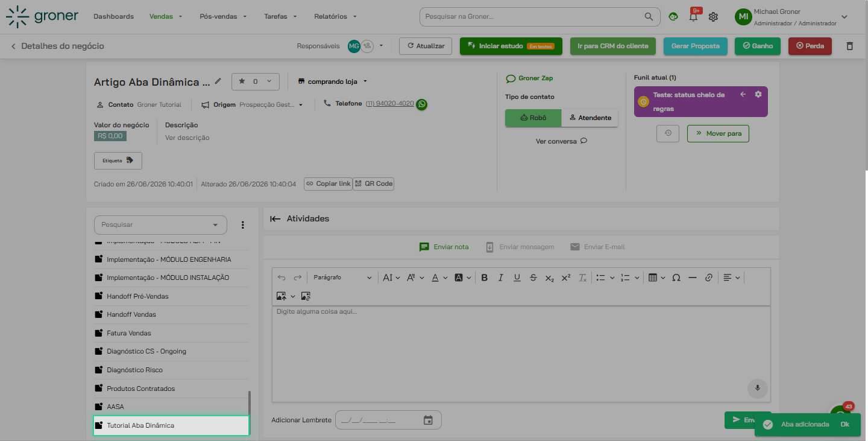Delete deal with trash icon

click(x=850, y=46)
